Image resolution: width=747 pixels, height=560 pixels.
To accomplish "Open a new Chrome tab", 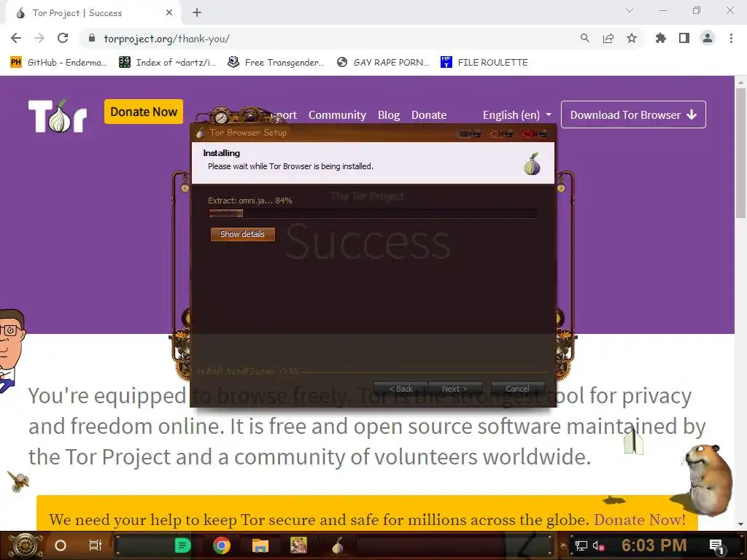I will (x=197, y=13).
